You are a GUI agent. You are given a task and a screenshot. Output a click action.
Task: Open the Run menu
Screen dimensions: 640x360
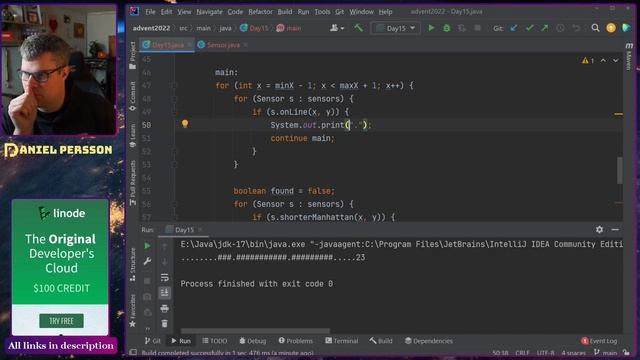coord(303,12)
